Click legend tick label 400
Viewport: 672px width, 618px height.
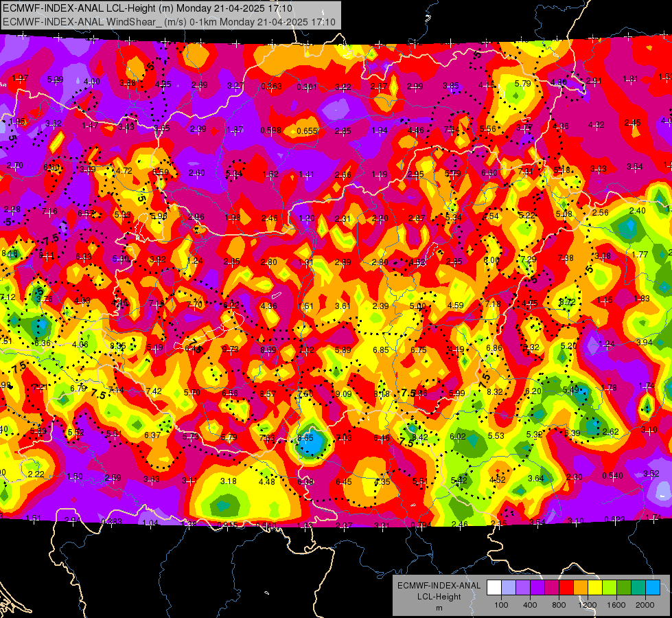click(530, 605)
